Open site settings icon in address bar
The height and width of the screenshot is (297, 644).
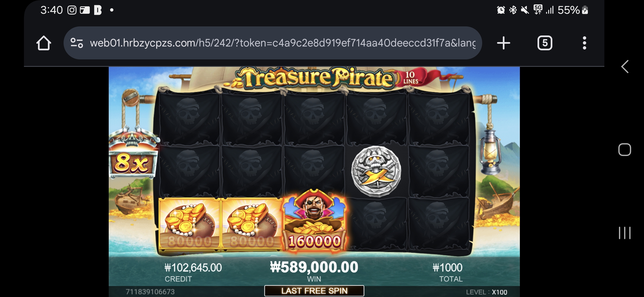[x=77, y=43]
